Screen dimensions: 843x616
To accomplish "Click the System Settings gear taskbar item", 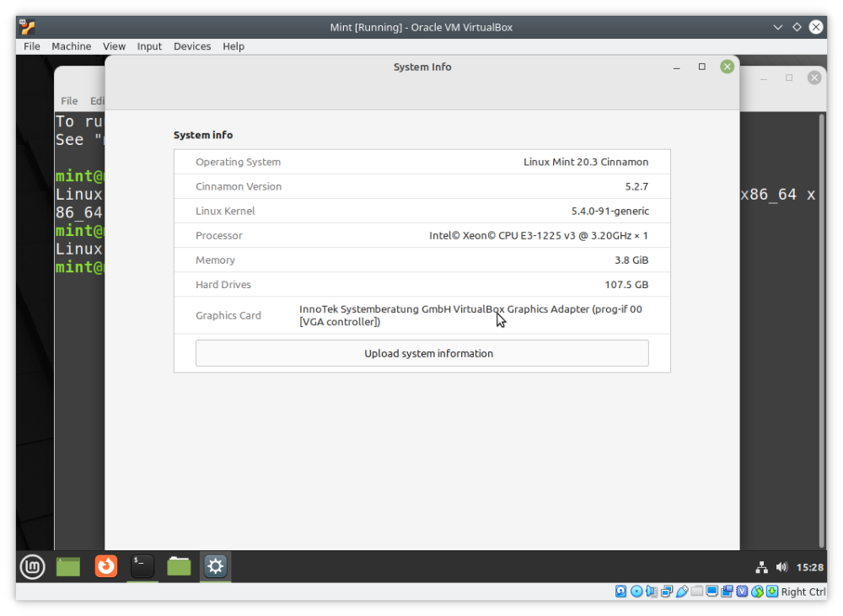I will tap(215, 566).
